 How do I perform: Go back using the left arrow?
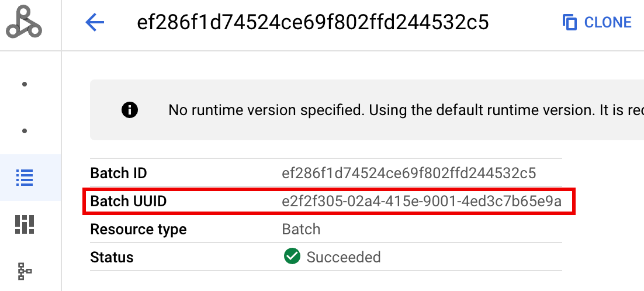click(95, 23)
